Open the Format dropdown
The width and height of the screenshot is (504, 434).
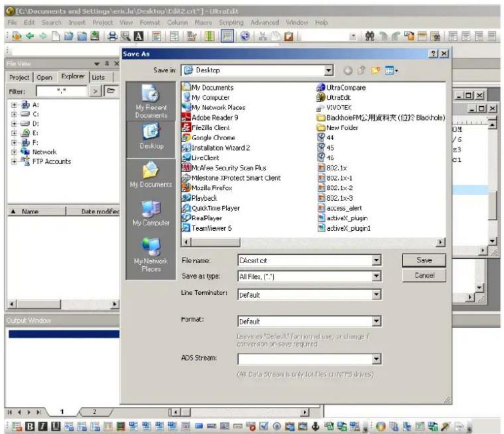[376, 321]
